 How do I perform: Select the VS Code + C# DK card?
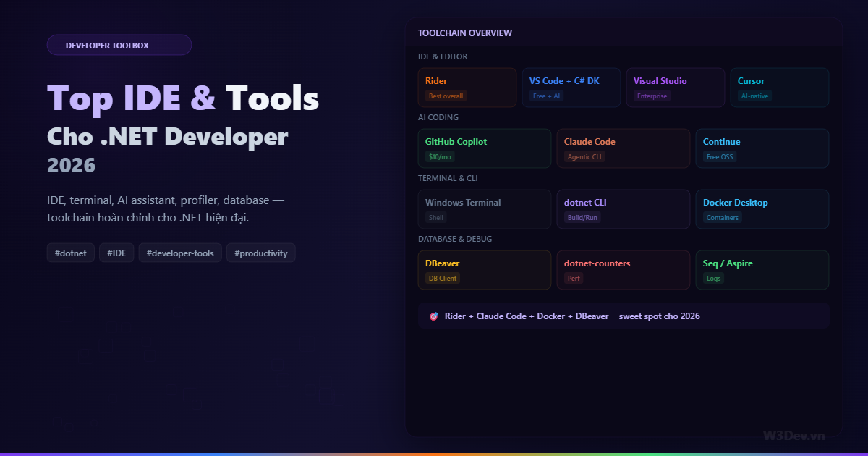pyautogui.click(x=571, y=87)
